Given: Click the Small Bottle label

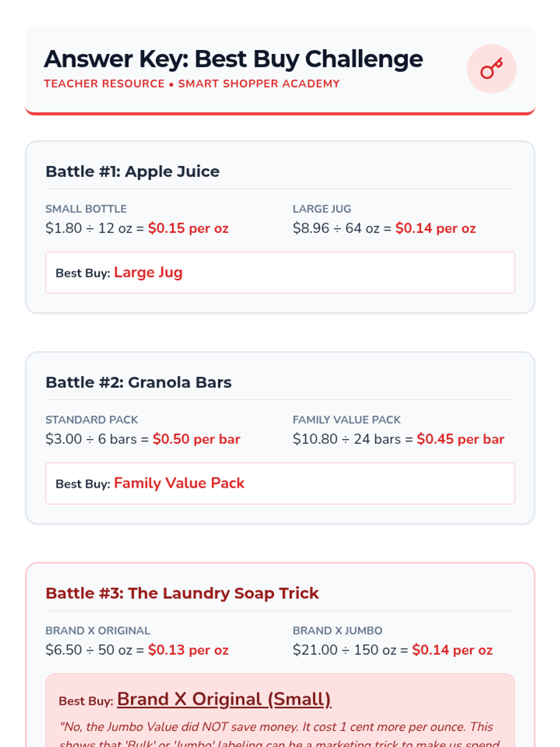Looking at the screenshot, I should [86, 209].
